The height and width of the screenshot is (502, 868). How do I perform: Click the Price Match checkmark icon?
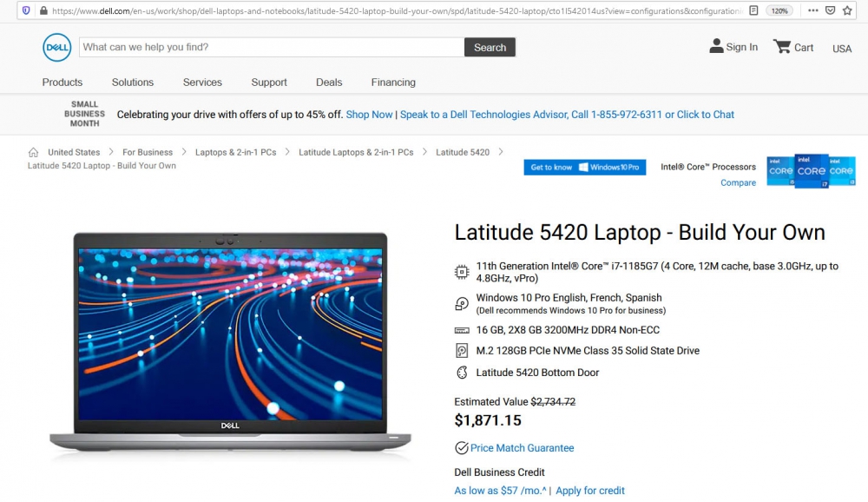(461, 447)
